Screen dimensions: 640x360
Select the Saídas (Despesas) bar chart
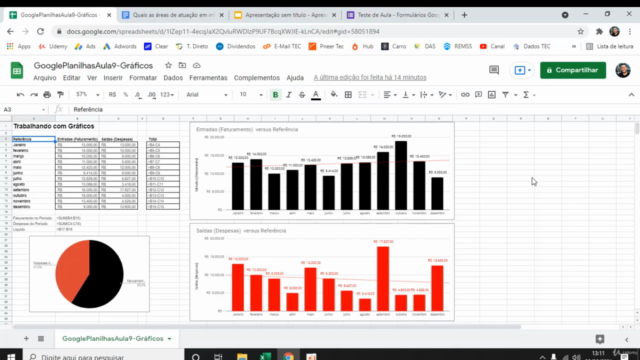click(x=322, y=272)
